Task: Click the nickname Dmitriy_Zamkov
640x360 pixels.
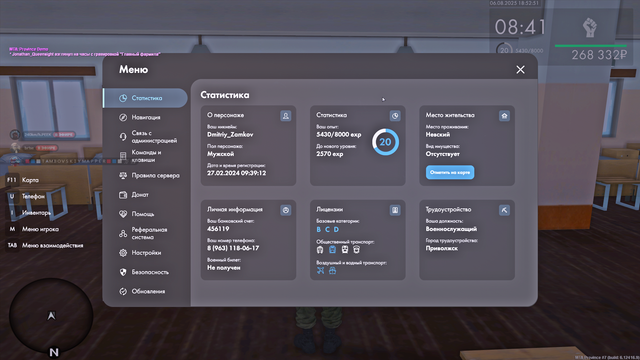Action: point(230,135)
